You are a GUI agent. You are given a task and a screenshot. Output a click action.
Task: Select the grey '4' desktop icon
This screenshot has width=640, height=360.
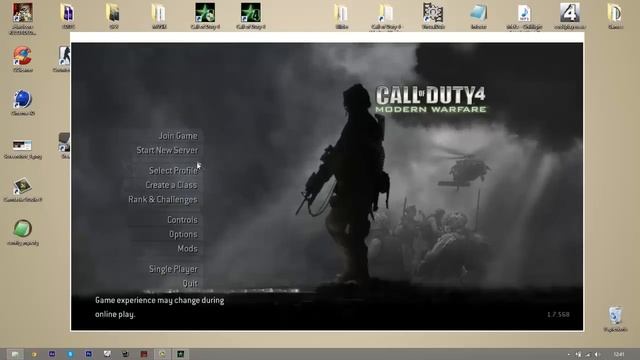click(570, 16)
